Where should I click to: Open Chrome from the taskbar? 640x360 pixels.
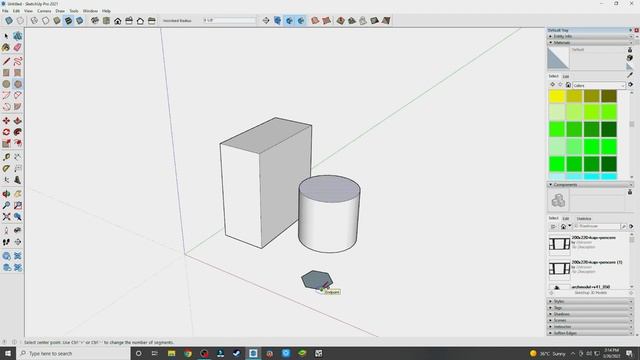[188, 353]
